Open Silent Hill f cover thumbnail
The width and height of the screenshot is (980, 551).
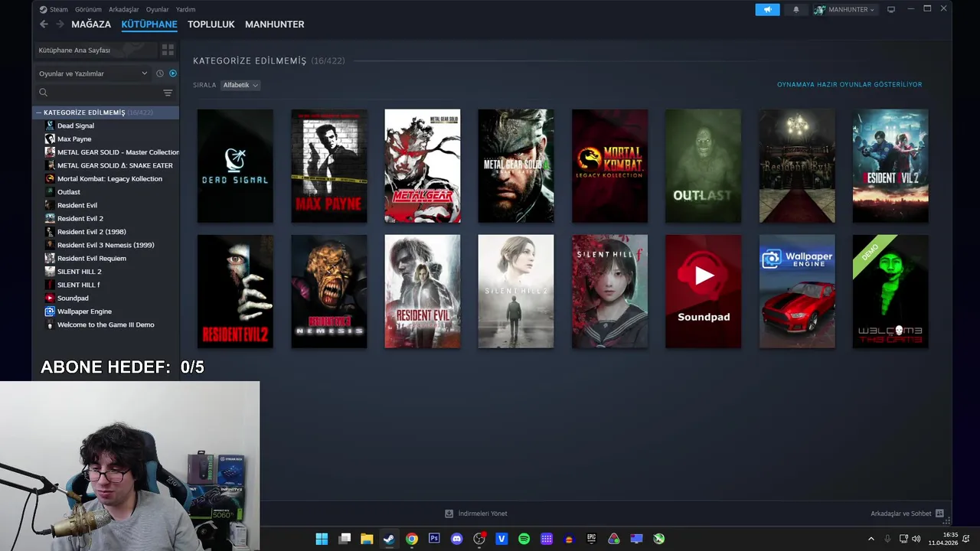pyautogui.click(x=609, y=292)
